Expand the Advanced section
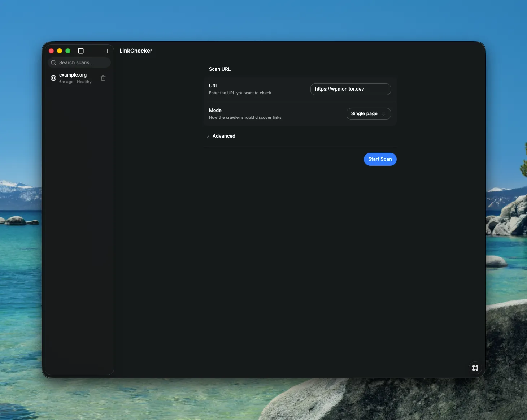Screen dimensions: 527x420 point(221,136)
